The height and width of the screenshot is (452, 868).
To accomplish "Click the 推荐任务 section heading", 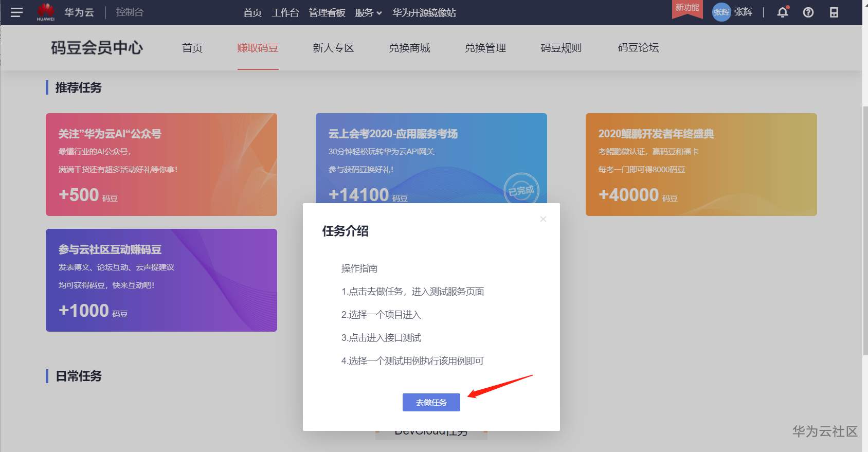I will tap(78, 87).
